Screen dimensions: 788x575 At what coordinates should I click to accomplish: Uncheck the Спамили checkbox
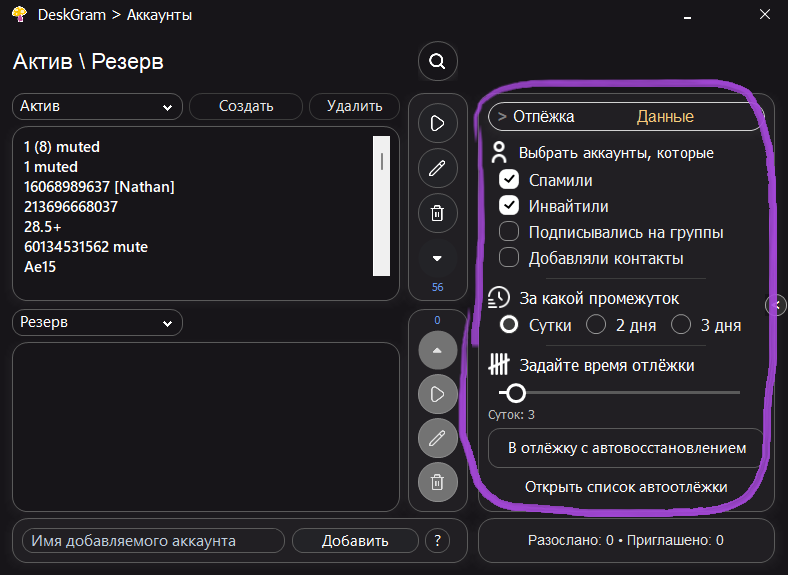tap(510, 180)
